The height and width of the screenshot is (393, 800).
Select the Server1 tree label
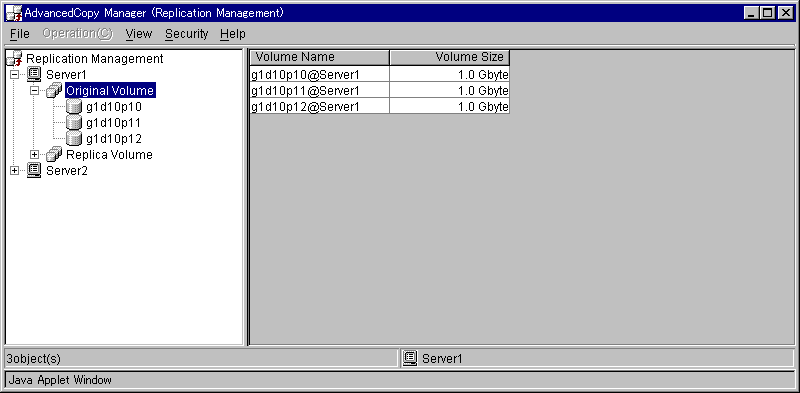click(x=66, y=75)
